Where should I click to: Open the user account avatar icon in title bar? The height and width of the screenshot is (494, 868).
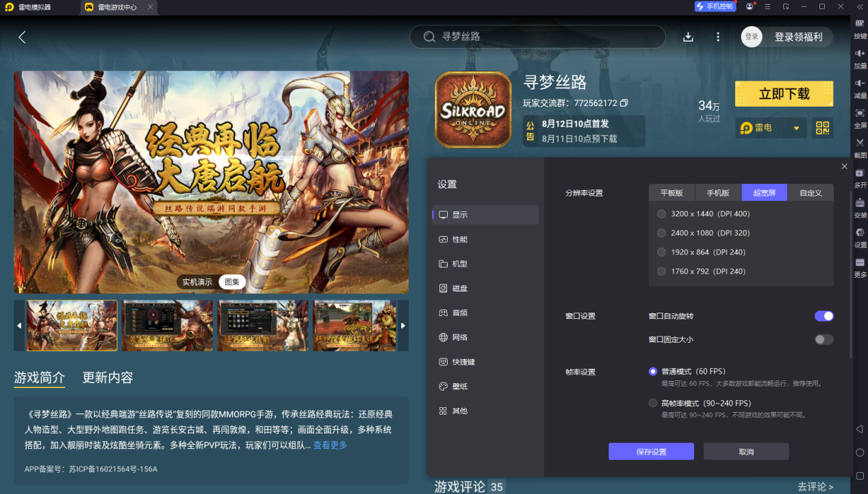click(x=750, y=6)
